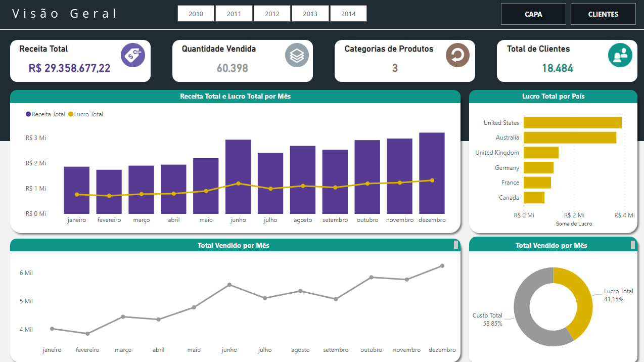The height and width of the screenshot is (362, 644).
Task: Click the junho point on the gray line chart
Action: (x=229, y=285)
